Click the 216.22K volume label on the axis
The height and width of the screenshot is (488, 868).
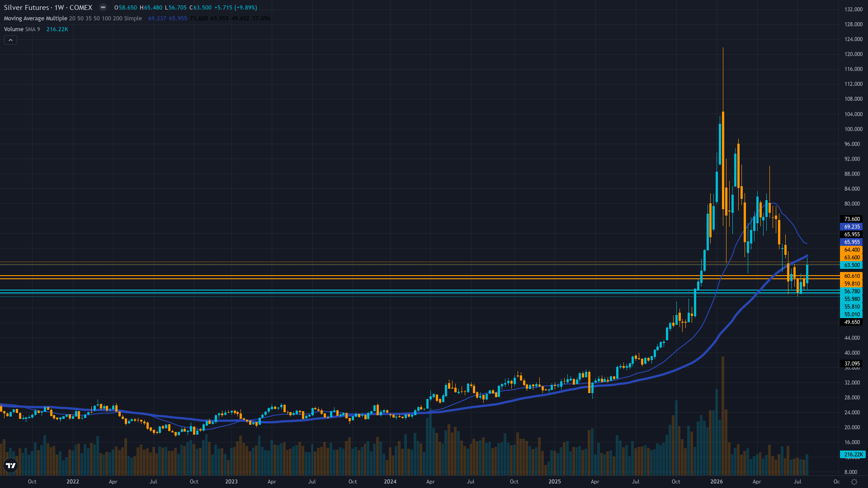point(853,455)
